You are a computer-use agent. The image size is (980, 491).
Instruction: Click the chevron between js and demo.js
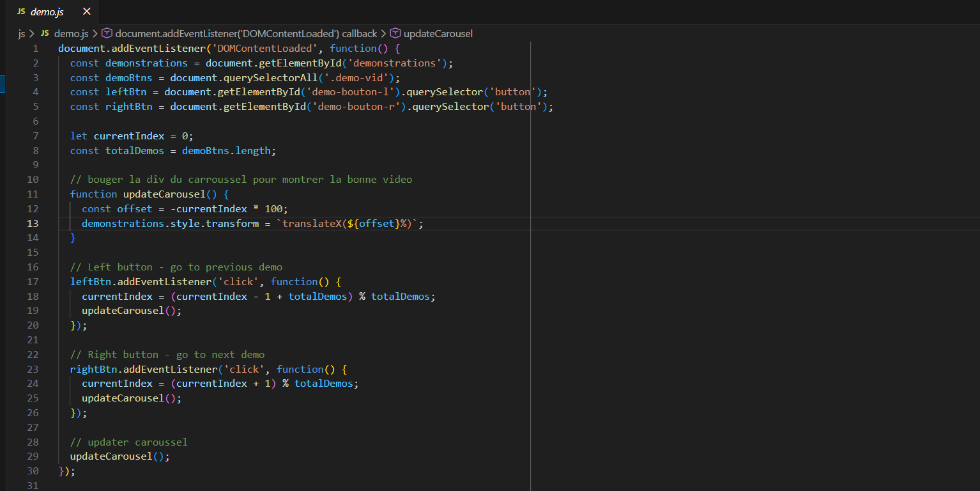[x=31, y=33]
